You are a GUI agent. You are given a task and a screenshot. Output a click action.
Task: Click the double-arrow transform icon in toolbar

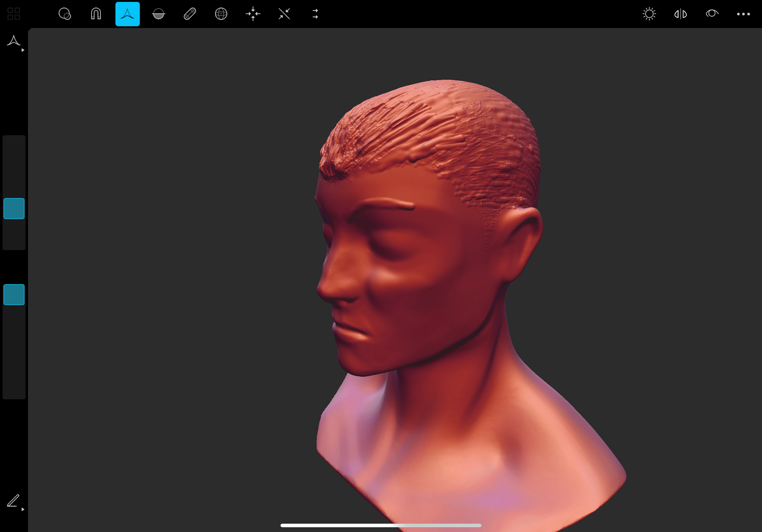tap(314, 14)
